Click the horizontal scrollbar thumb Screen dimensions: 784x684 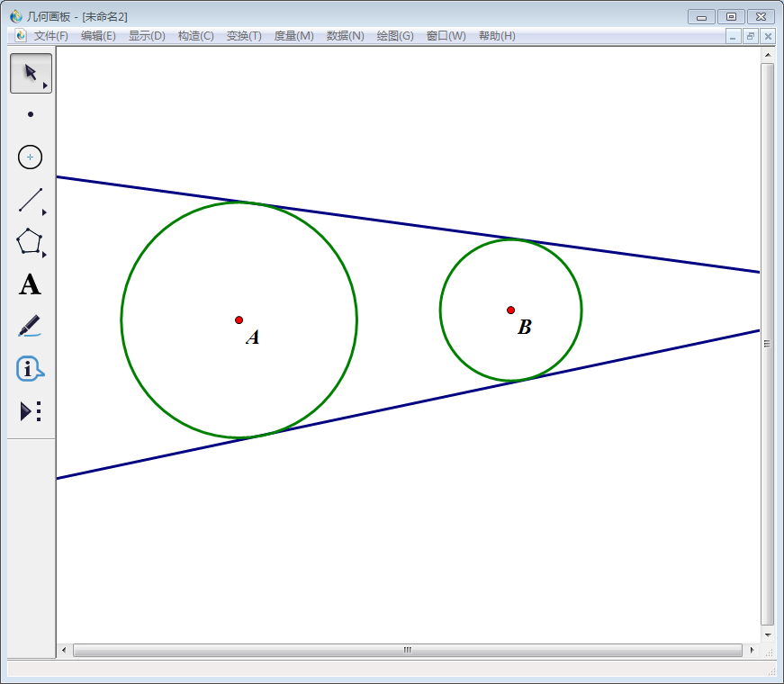point(408,650)
